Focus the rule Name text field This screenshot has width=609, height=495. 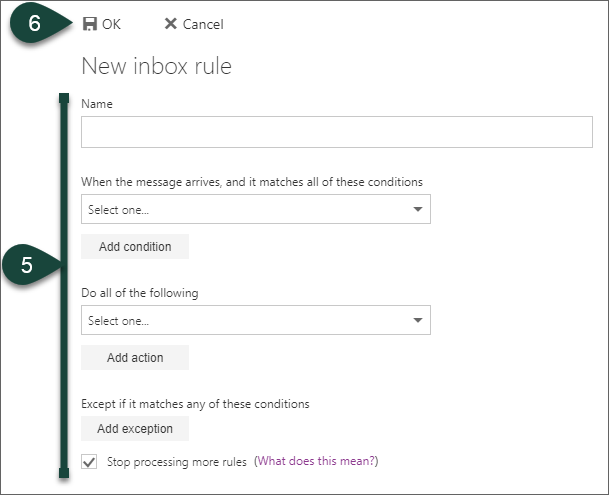coord(336,132)
